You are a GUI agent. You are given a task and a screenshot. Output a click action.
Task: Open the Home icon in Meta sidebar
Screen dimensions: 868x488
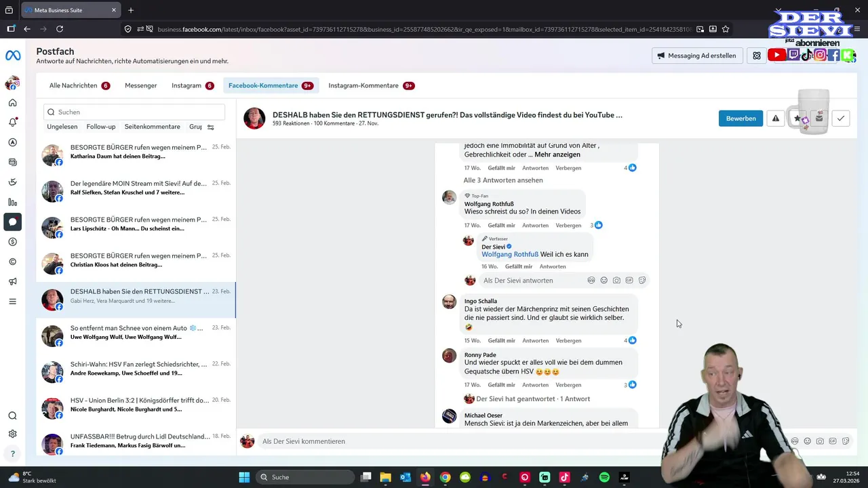click(12, 103)
